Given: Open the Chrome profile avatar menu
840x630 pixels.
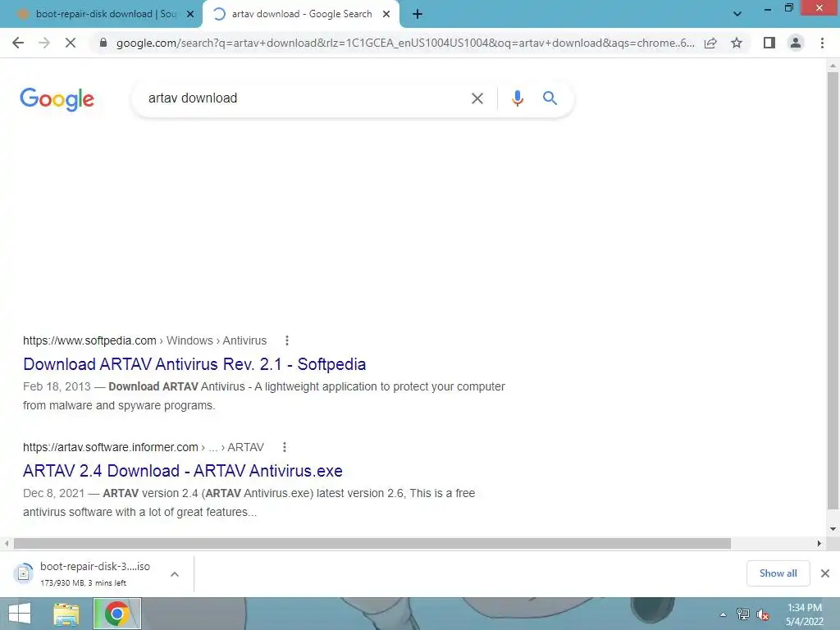Looking at the screenshot, I should pos(796,43).
